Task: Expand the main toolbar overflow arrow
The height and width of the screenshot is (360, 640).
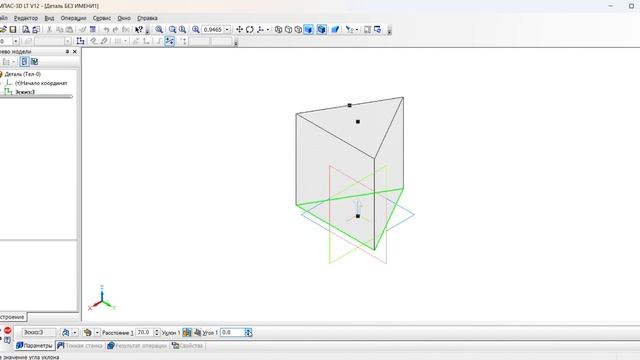Action: point(147,30)
